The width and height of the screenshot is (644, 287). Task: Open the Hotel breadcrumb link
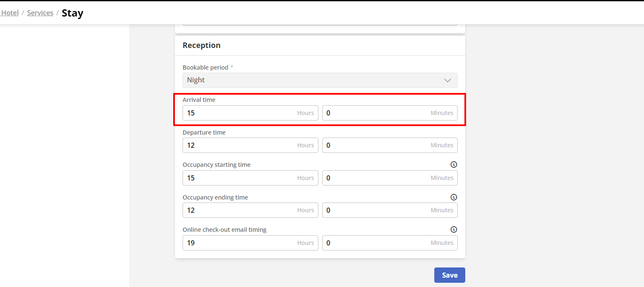pyautogui.click(x=9, y=13)
